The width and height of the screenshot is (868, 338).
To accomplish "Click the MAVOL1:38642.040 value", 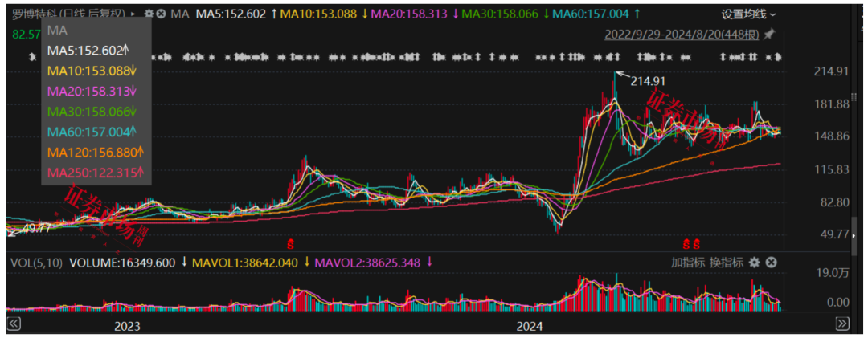I will click(245, 263).
